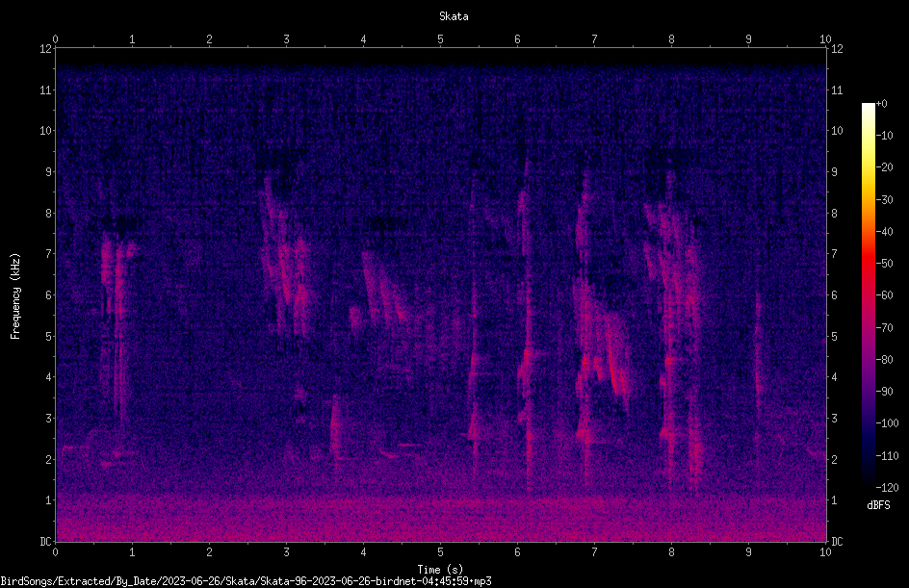Click the "1" tick on the left frequency axis
The width and height of the screenshot is (909, 588).
48,500
